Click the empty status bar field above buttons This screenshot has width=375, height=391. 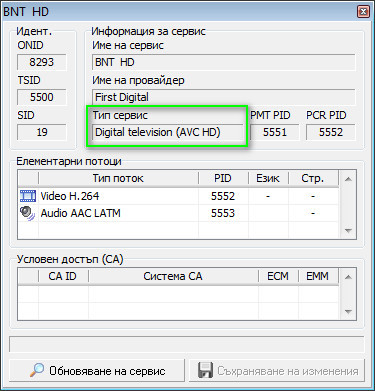[187, 344]
